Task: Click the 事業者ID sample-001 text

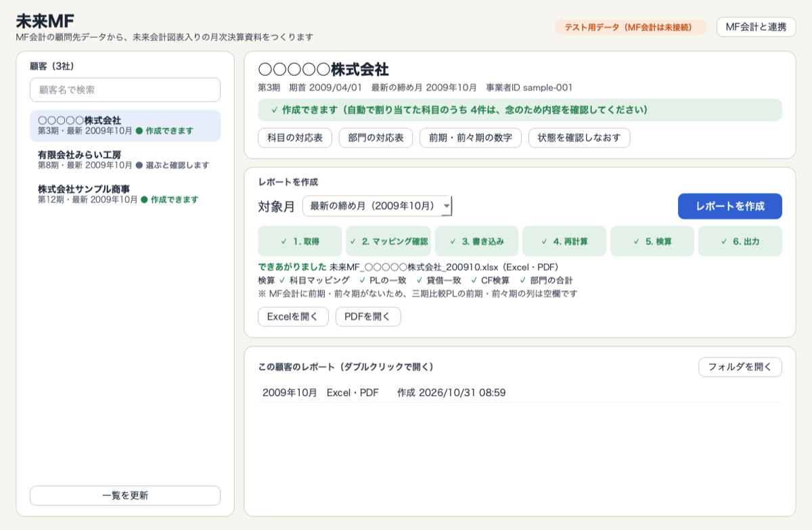Action: click(529, 87)
